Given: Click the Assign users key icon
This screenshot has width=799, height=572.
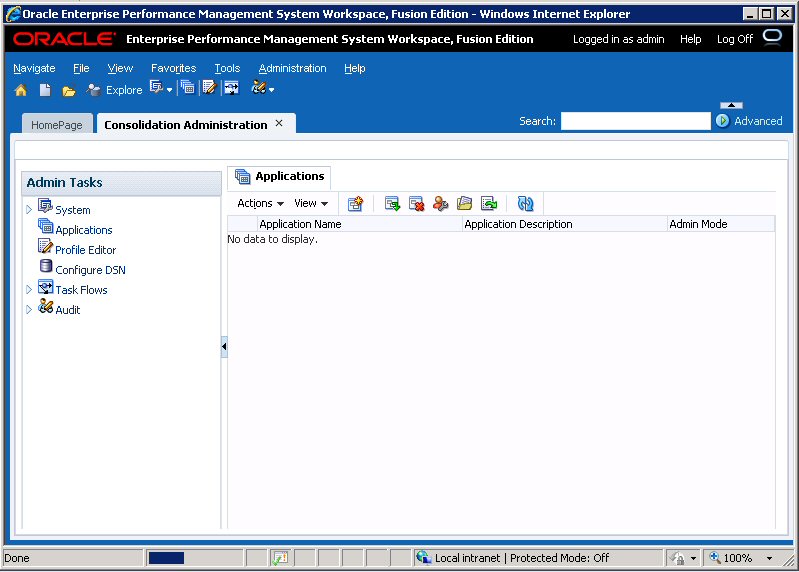Looking at the screenshot, I should pos(441,204).
